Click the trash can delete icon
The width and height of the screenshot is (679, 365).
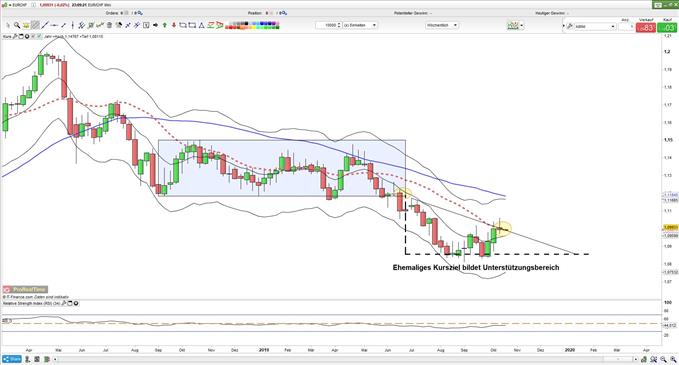[109, 26]
